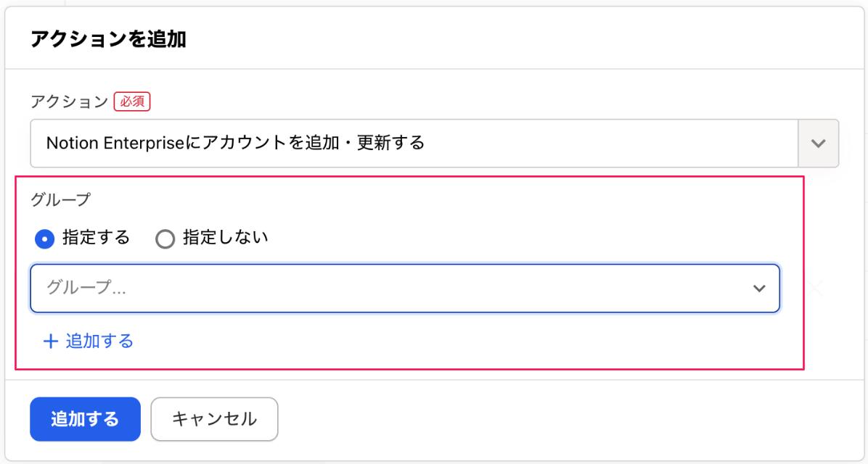Select the 指定しない radio button
The height and width of the screenshot is (464, 868).
165,239
